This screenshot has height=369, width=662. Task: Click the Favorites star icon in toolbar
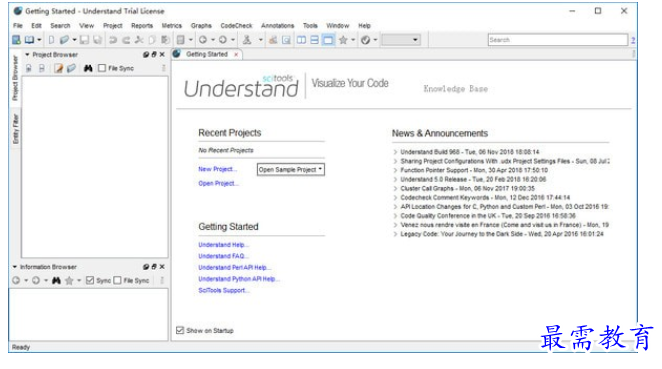coord(343,40)
